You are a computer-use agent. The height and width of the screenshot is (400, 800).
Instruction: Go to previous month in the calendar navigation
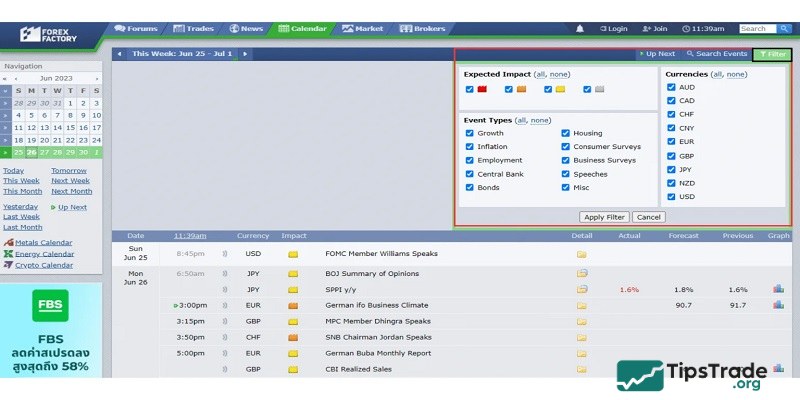coord(15,78)
